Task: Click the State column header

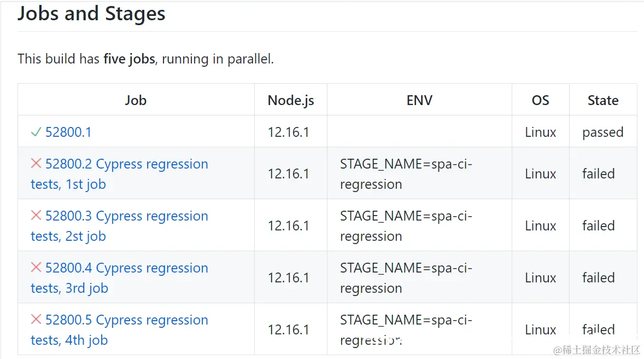Action: coord(602,100)
